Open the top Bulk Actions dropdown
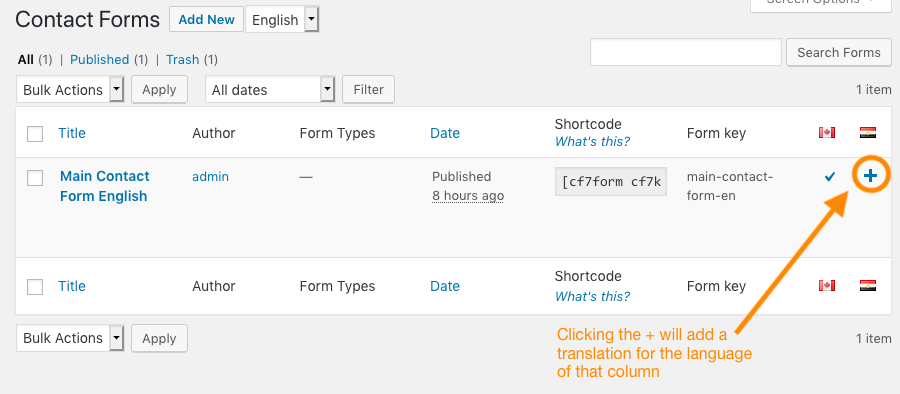Viewport: 900px width, 394px height. click(71, 90)
